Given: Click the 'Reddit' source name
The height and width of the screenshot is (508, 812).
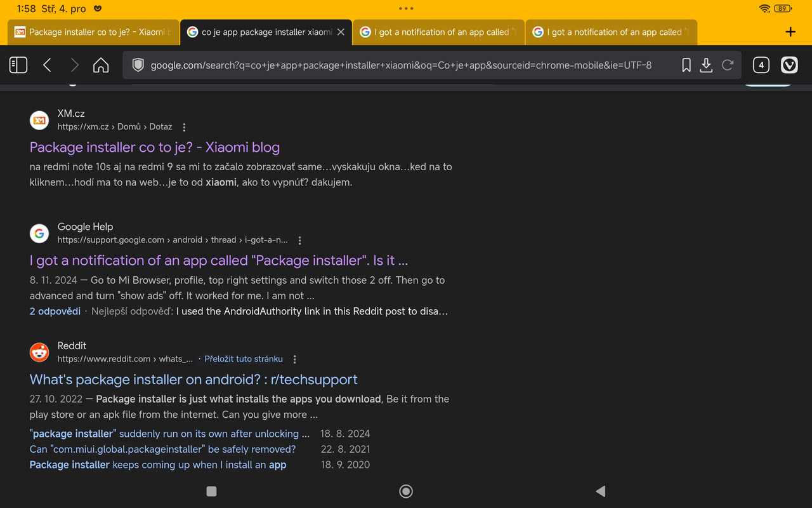Looking at the screenshot, I should (72, 345).
